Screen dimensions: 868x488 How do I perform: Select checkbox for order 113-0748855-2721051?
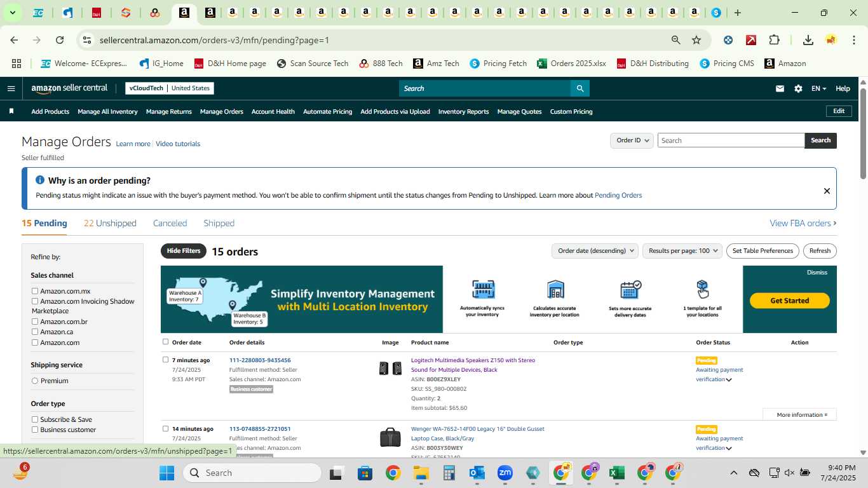coord(165,428)
